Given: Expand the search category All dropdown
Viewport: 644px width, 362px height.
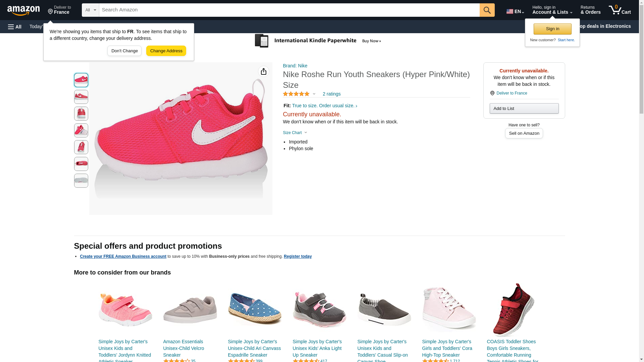Looking at the screenshot, I should click(x=90, y=10).
